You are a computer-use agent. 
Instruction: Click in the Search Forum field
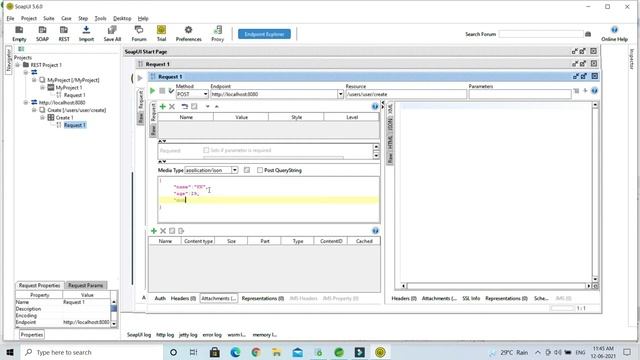tap(541, 34)
